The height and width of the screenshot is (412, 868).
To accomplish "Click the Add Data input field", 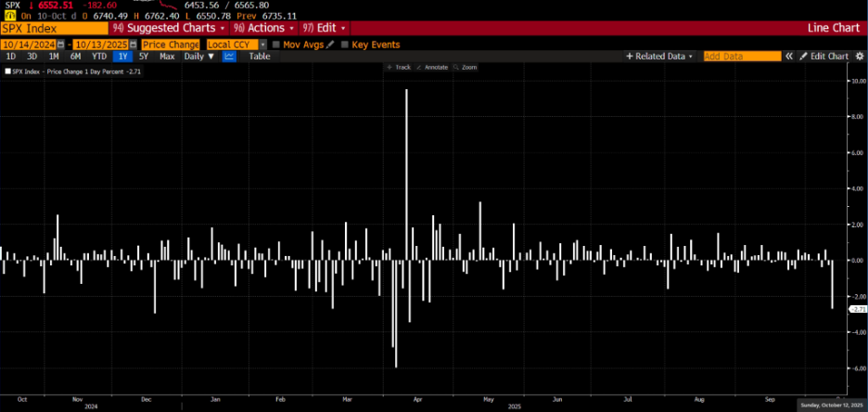I will pos(742,57).
